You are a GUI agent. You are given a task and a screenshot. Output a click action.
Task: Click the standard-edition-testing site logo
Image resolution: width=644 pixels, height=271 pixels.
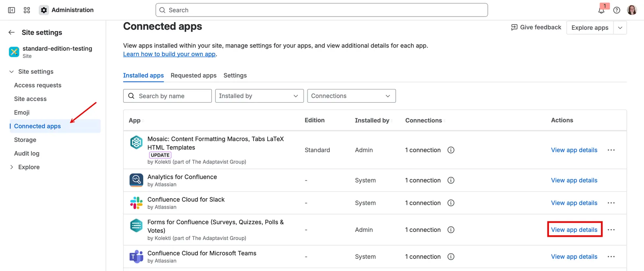click(14, 52)
